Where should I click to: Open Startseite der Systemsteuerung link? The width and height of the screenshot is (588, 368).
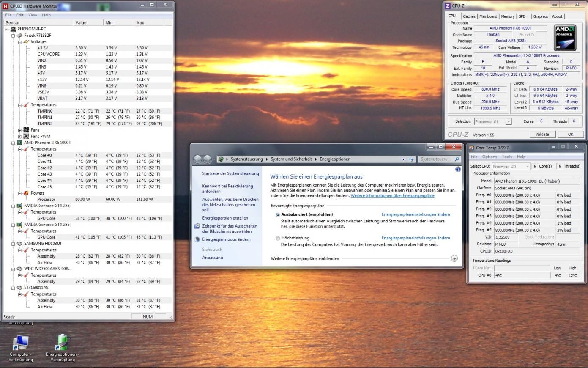pyautogui.click(x=230, y=173)
